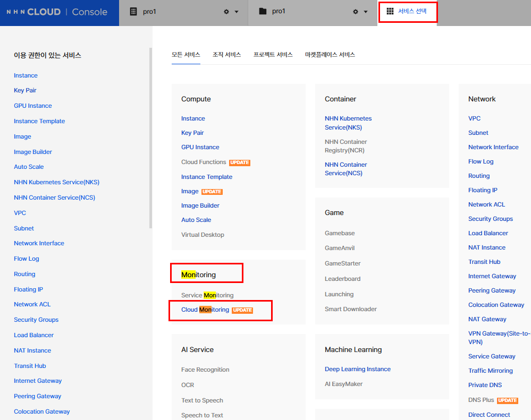Open GPU Instance in the left sidebar
This screenshot has height=420, width=531.
coord(33,106)
